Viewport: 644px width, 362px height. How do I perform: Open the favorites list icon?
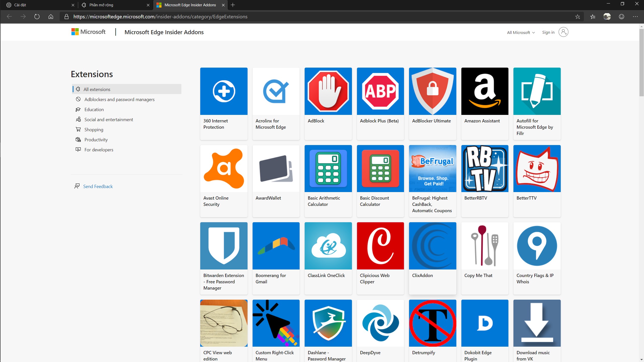[593, 17]
